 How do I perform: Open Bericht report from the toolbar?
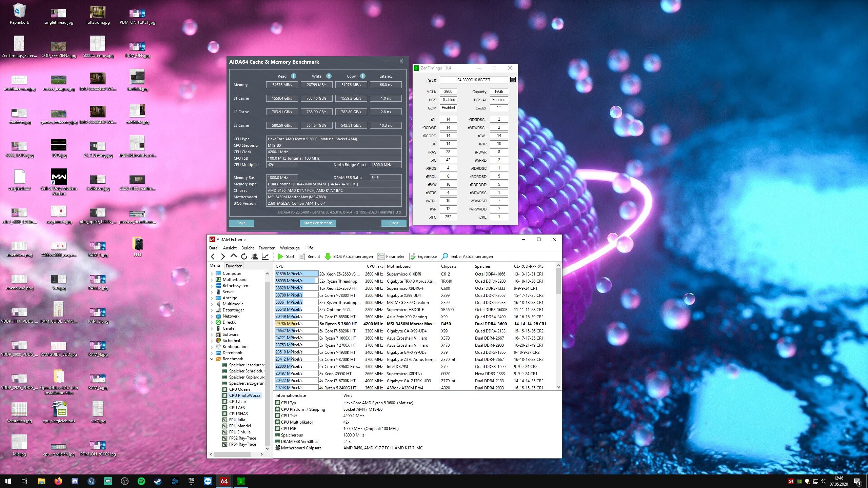pyautogui.click(x=310, y=257)
